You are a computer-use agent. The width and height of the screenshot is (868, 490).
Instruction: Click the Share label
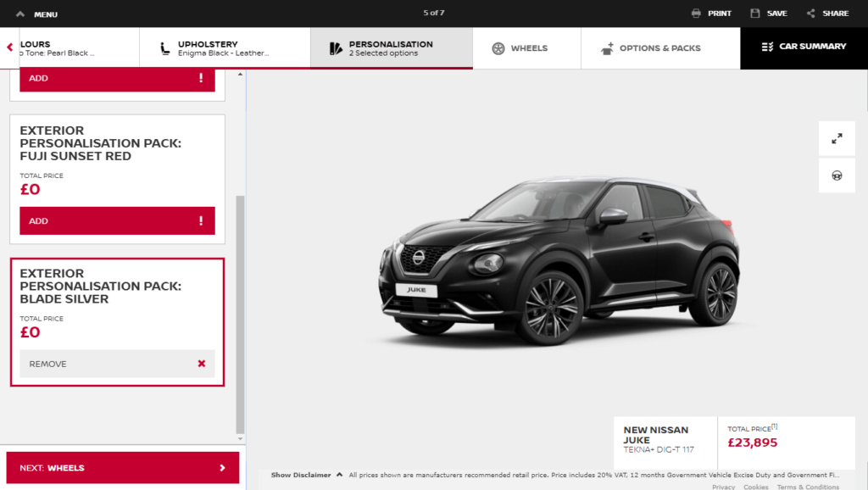pyautogui.click(x=835, y=14)
